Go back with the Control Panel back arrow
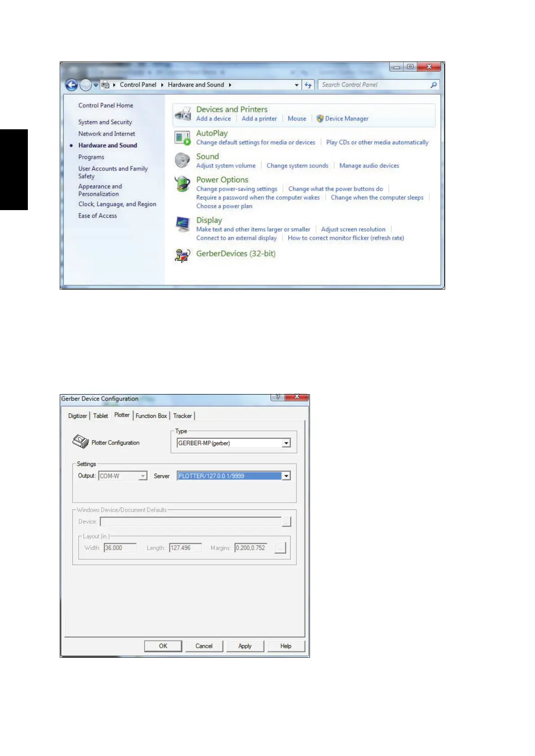 pyautogui.click(x=71, y=85)
